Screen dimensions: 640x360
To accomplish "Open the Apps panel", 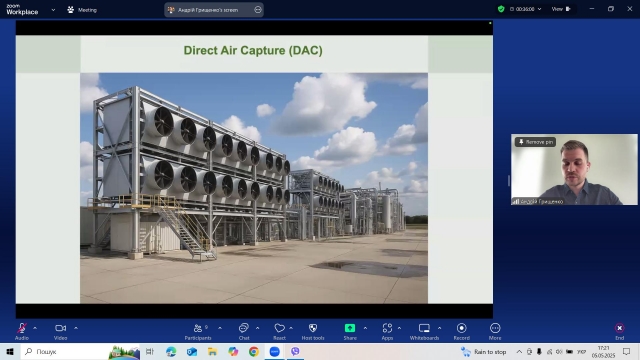I will (x=387, y=331).
